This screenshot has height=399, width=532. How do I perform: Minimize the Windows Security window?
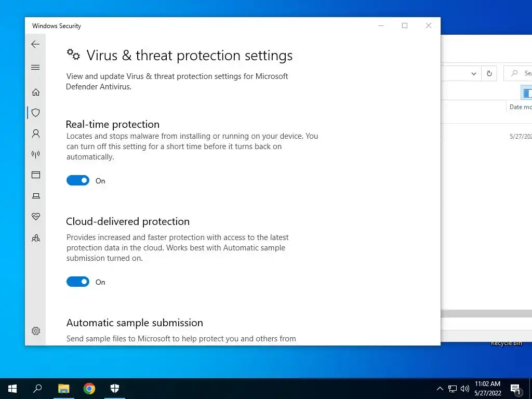381,25
